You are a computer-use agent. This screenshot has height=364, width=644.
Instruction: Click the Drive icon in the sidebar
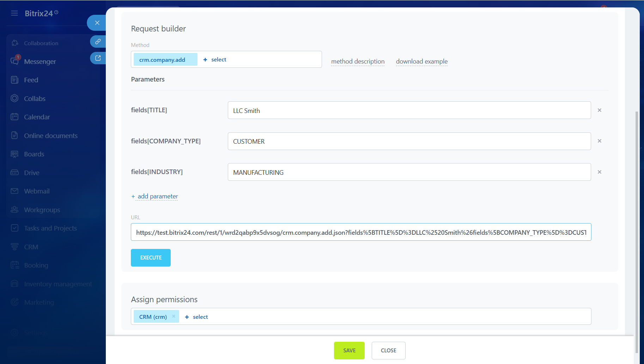pos(15,172)
